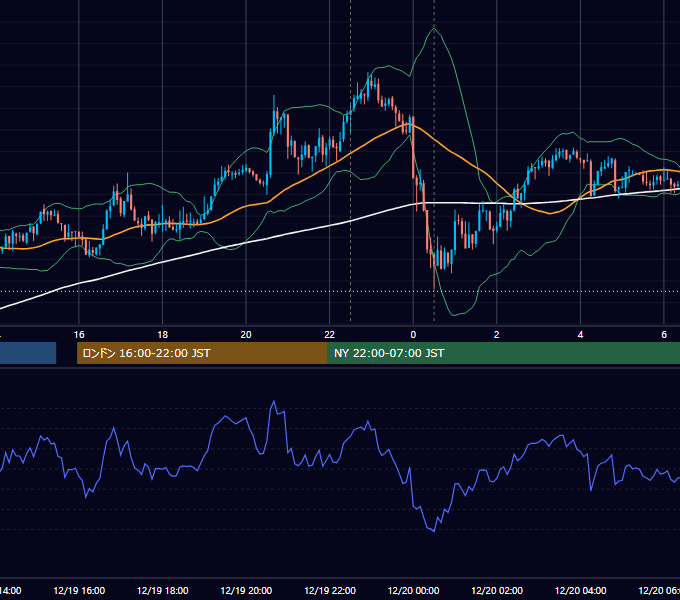The height and width of the screenshot is (600, 680).
Task: Click the hour label 2 on upper axis
Action: [x=497, y=335]
